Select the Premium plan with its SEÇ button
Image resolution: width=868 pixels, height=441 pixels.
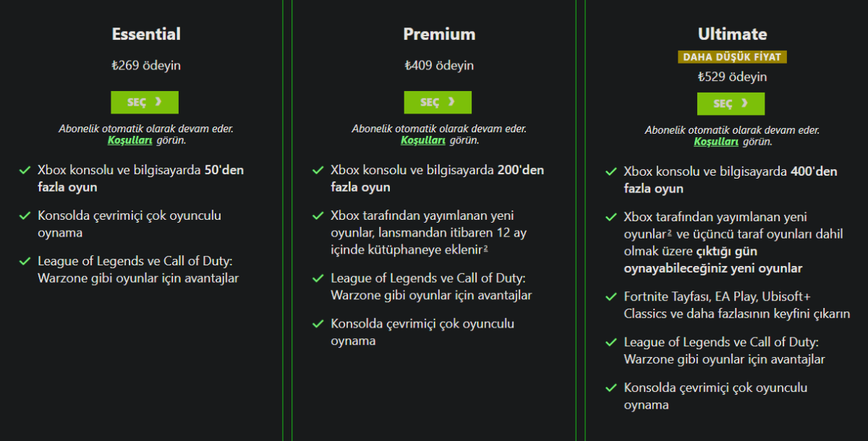click(x=438, y=102)
